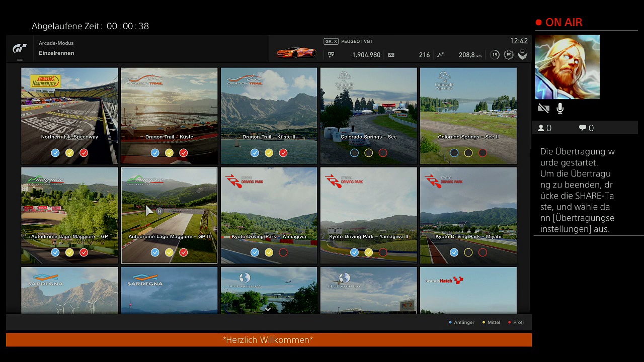Click the scroll-down chevron below the track grid
The width and height of the screenshot is (644, 362).
point(268,310)
